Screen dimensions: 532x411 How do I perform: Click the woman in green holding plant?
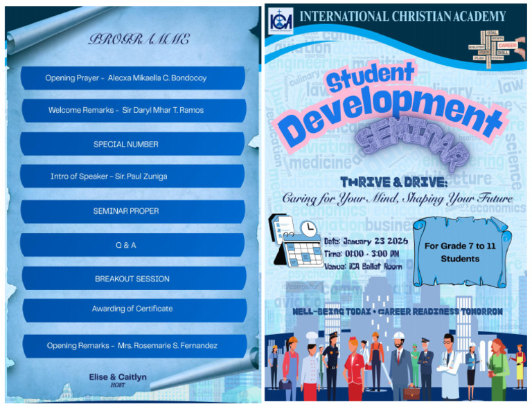[x=499, y=369]
